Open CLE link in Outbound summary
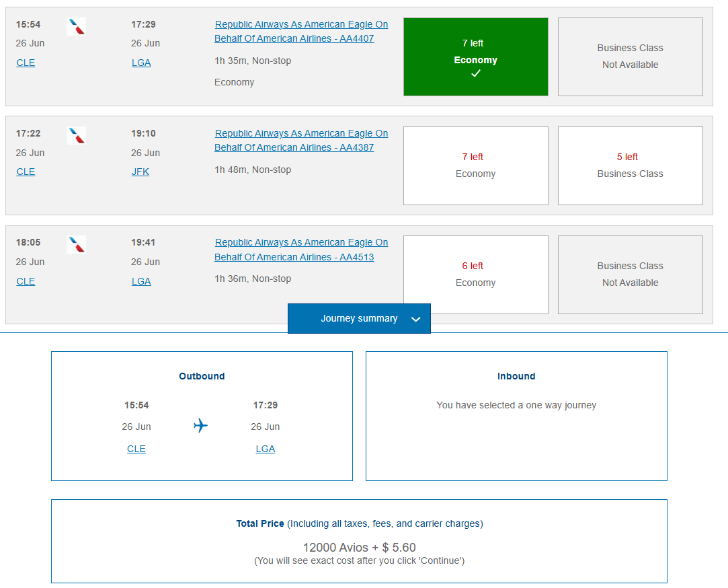Screen dimensions: 728x588 [x=136, y=449]
